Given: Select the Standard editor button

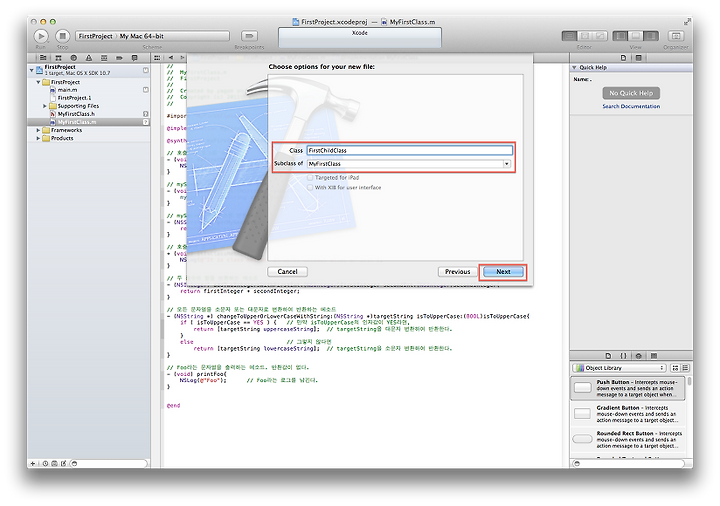Looking at the screenshot, I should pos(569,36).
